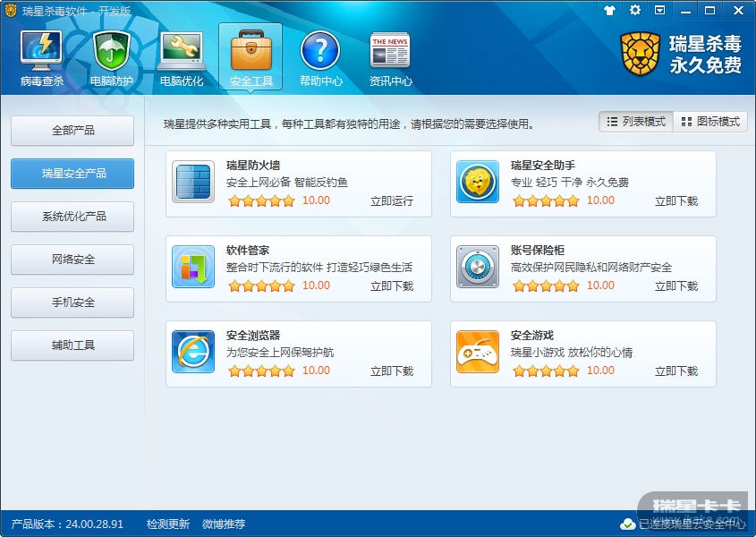The width and height of the screenshot is (756, 537).
Task: Click the 安全游戏 title text
Action: [532, 336]
